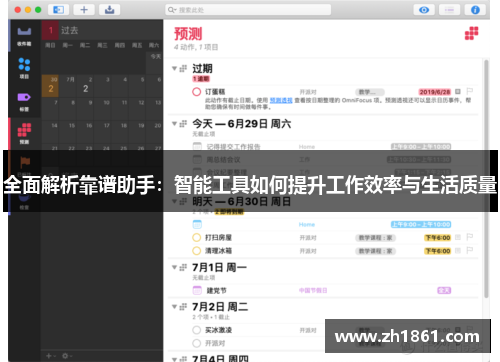The image size is (500, 362).
Task: Flag the 清理冰箱 task
Action: tap(470, 250)
